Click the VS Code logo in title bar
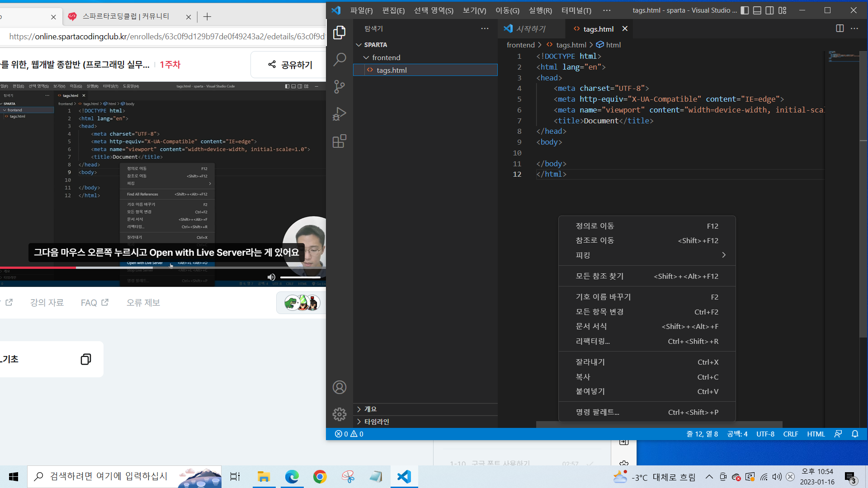868x488 pixels. click(336, 10)
